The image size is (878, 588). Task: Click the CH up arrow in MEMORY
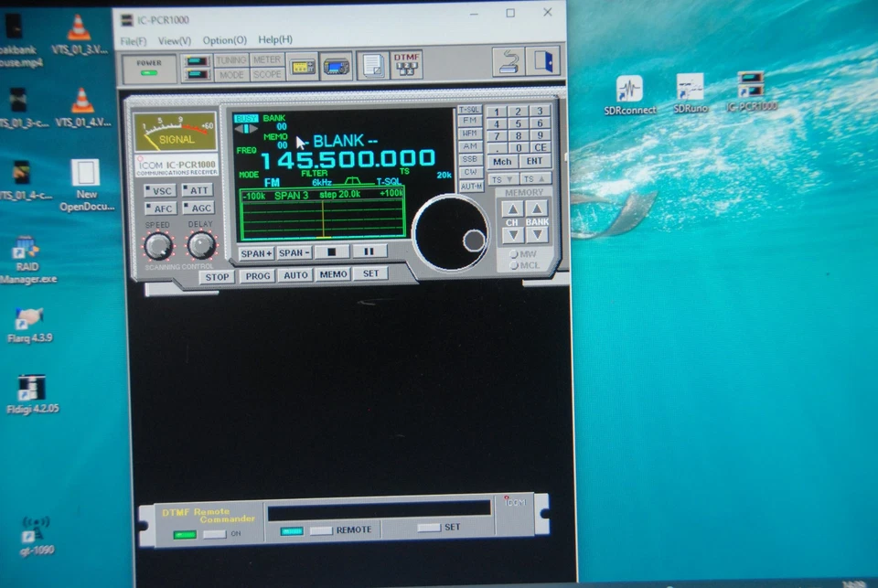coord(513,208)
